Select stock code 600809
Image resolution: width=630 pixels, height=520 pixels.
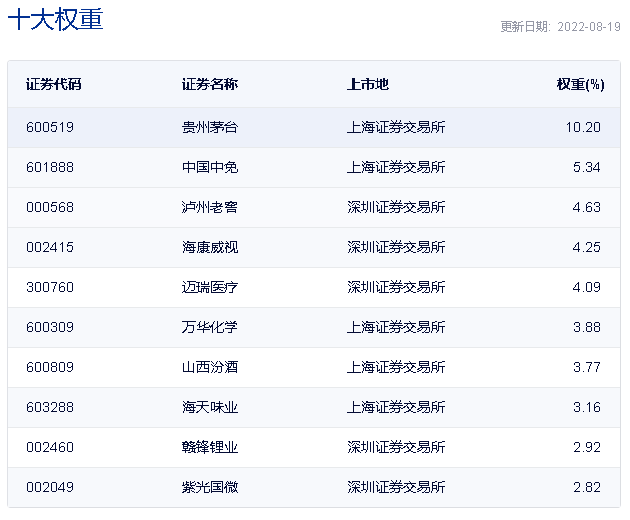(x=50, y=367)
